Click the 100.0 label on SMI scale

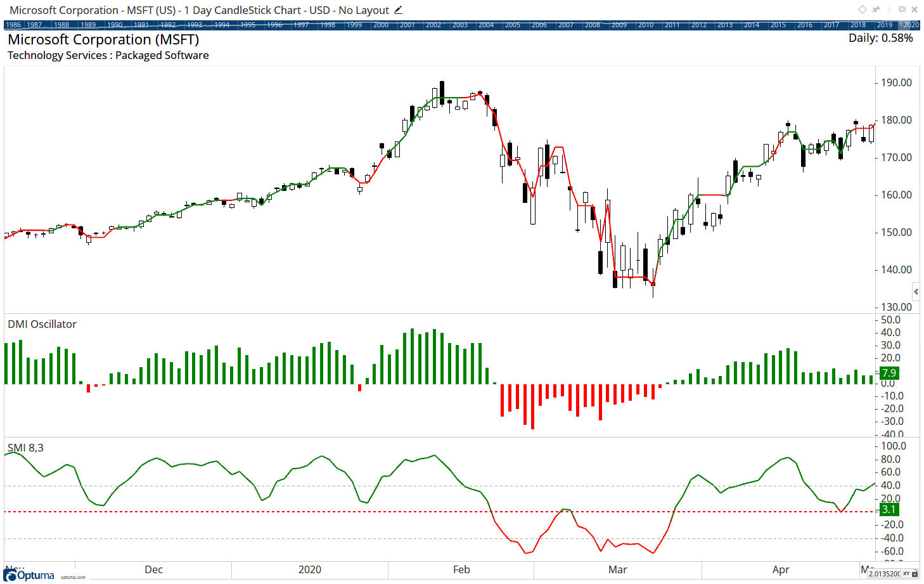[x=893, y=446]
